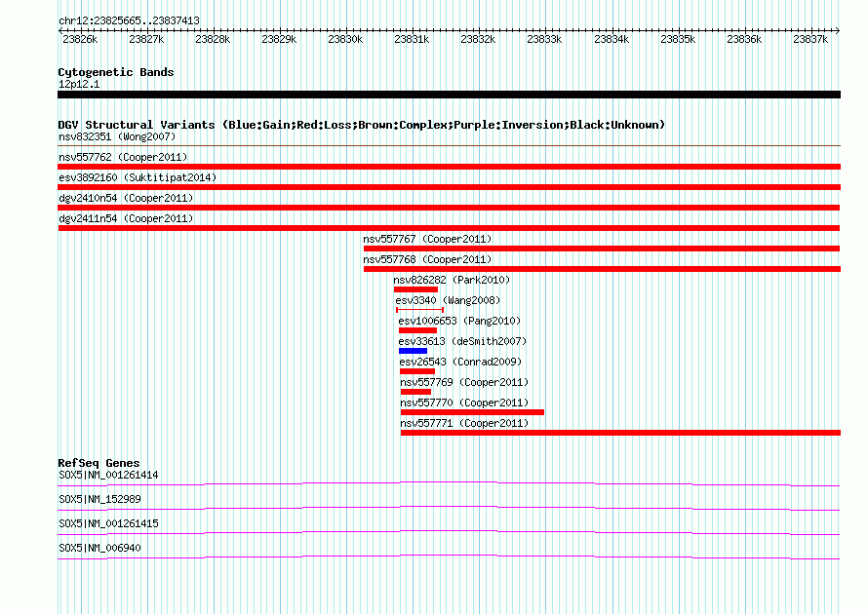Click the esv33613 (deSmith2007) label
Viewport: 868px width, 614px height.
462,341
